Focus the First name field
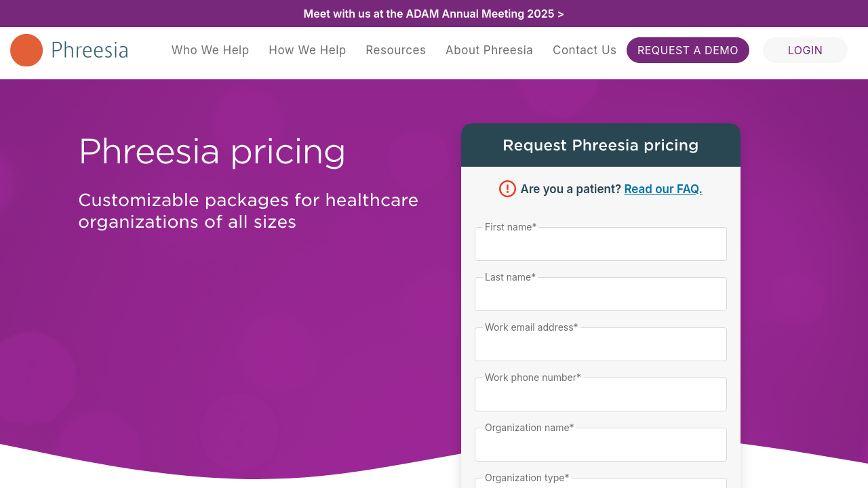 pyautogui.click(x=600, y=245)
